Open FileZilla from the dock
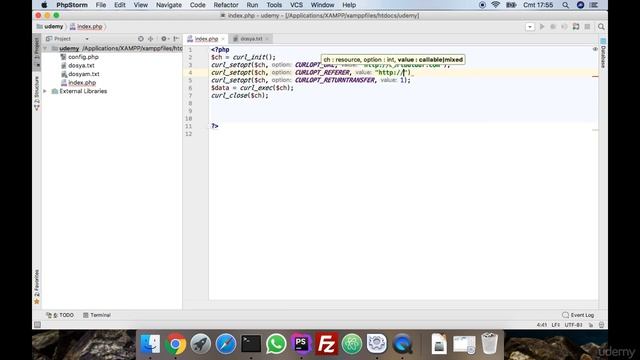The width and height of the screenshot is (640, 360). 327,344
